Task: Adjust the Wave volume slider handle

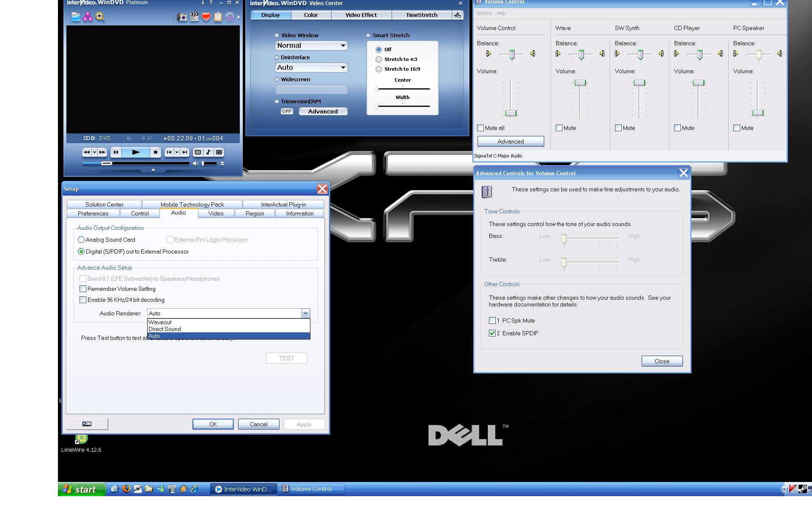Action: [x=580, y=83]
